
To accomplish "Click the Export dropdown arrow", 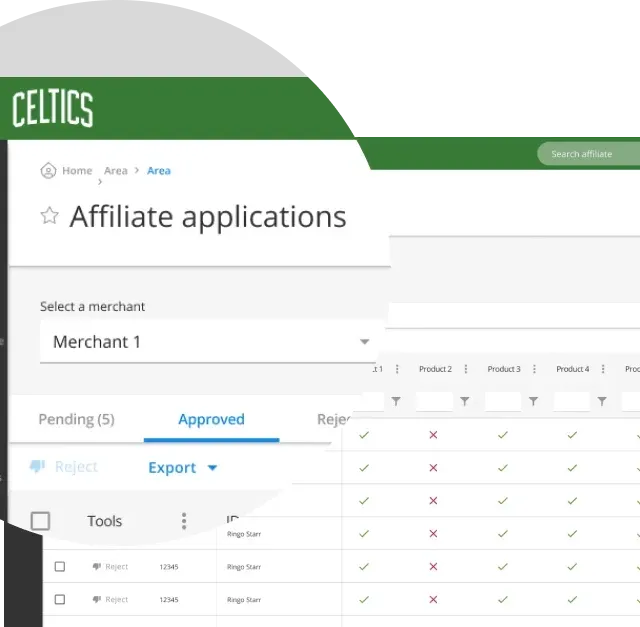I will point(212,468).
